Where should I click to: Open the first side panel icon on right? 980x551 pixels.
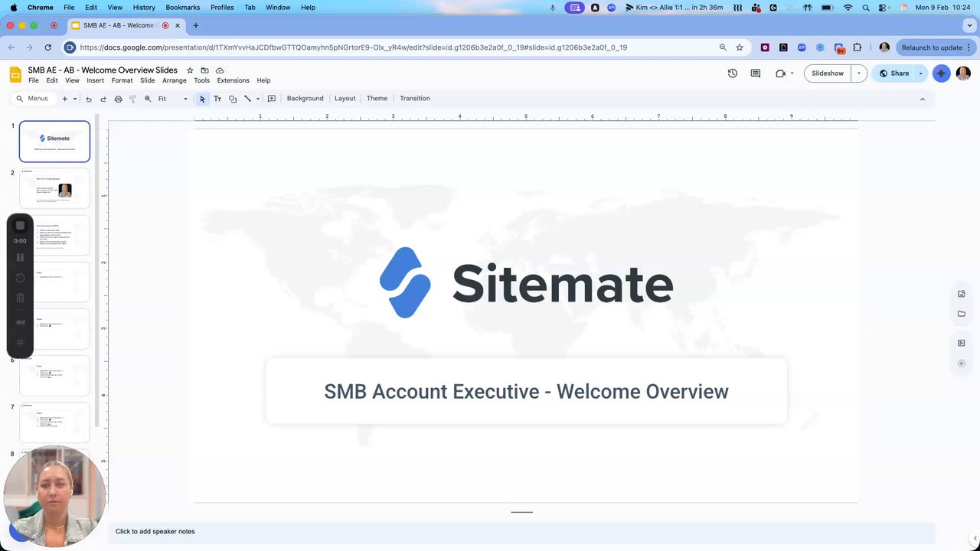click(x=962, y=294)
